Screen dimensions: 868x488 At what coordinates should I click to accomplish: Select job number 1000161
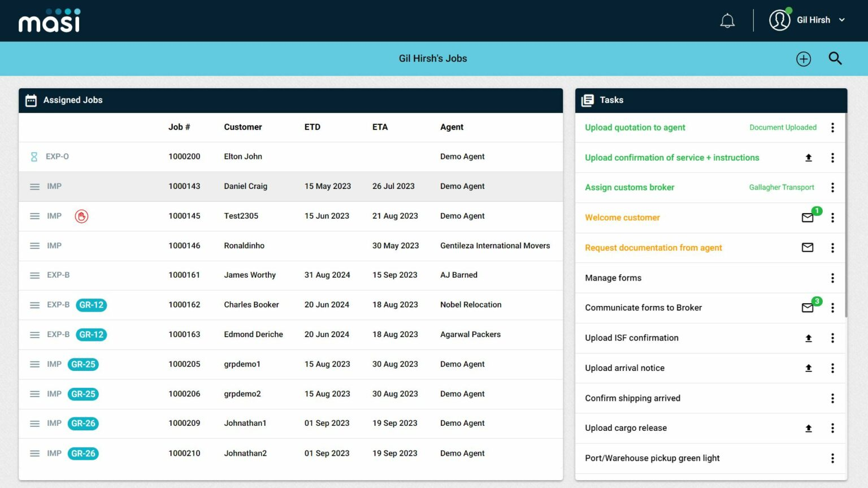(184, 275)
